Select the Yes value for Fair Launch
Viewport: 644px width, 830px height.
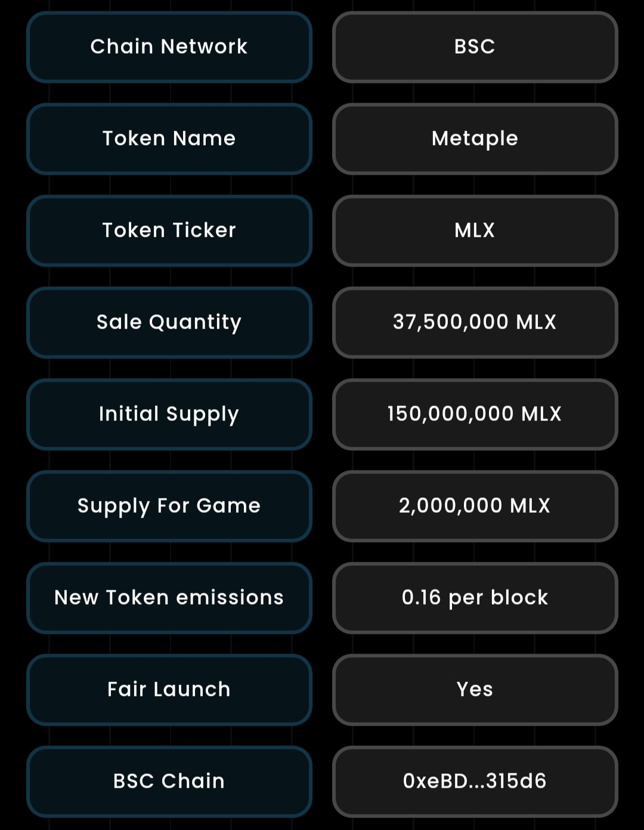coord(475,690)
